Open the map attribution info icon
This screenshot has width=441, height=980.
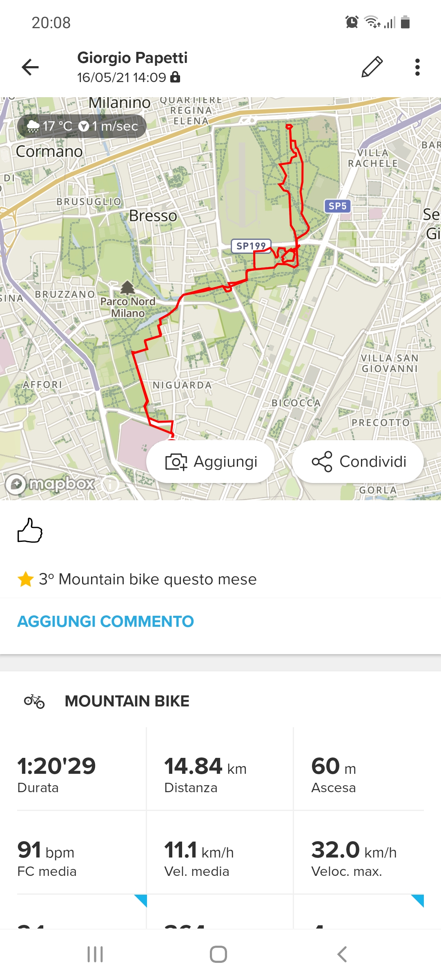(x=110, y=484)
